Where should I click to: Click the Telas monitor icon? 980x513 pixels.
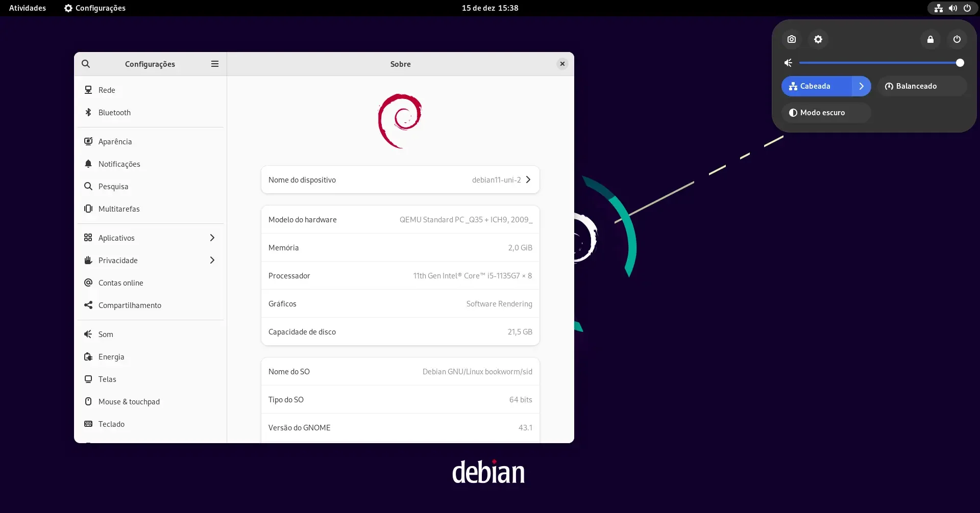point(88,379)
